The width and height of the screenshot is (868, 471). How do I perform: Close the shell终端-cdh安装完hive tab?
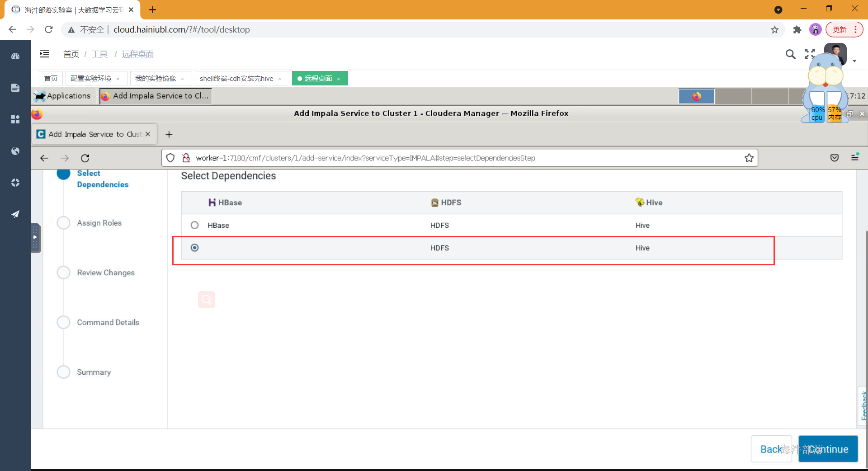pos(280,79)
